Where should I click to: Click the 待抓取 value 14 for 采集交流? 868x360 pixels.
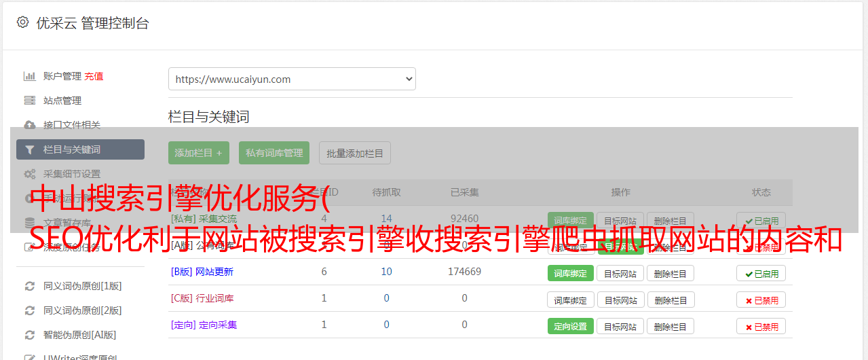click(386, 219)
